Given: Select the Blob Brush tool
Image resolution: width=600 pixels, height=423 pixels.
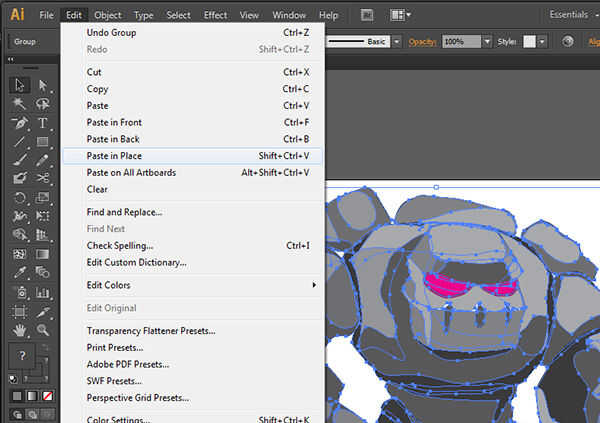Looking at the screenshot, I should [19, 178].
